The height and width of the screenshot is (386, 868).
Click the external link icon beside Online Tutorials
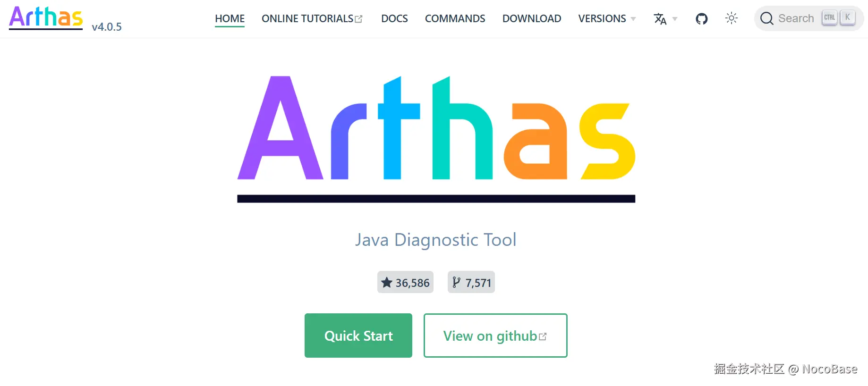click(x=359, y=19)
